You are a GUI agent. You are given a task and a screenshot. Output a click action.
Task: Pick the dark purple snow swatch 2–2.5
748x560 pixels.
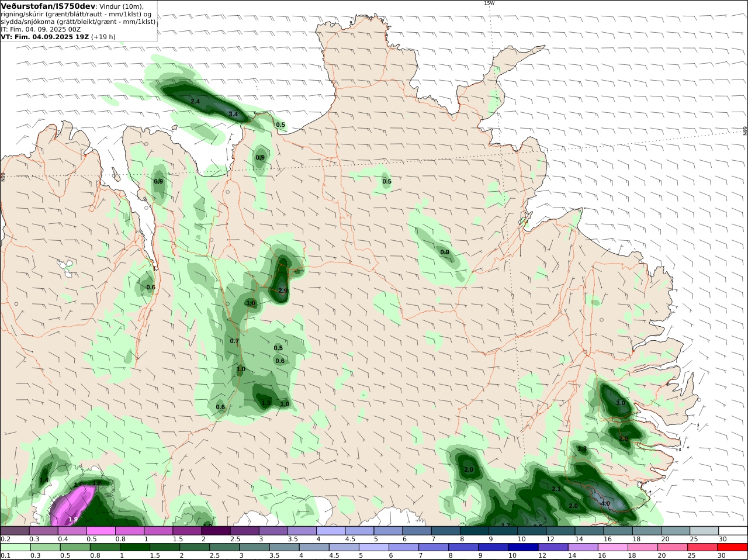tap(216, 530)
